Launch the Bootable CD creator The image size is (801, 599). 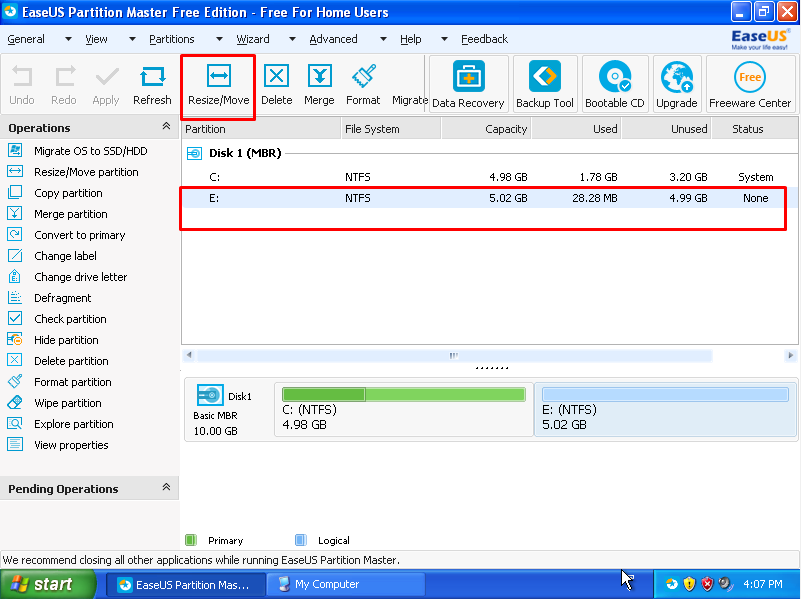[615, 84]
